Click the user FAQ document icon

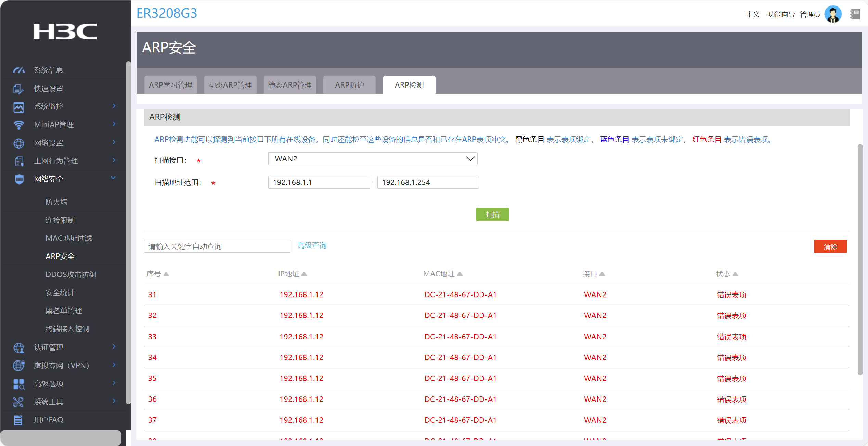pos(18,420)
